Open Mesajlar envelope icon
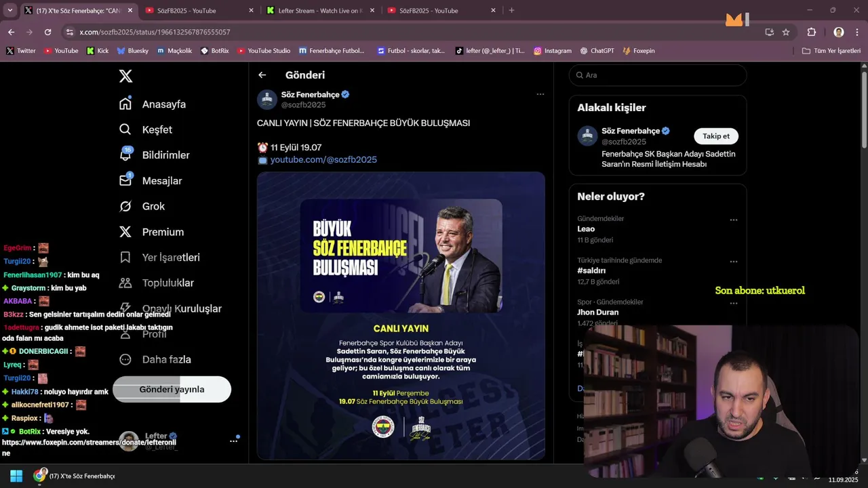The width and height of the screenshot is (868, 488). [125, 180]
